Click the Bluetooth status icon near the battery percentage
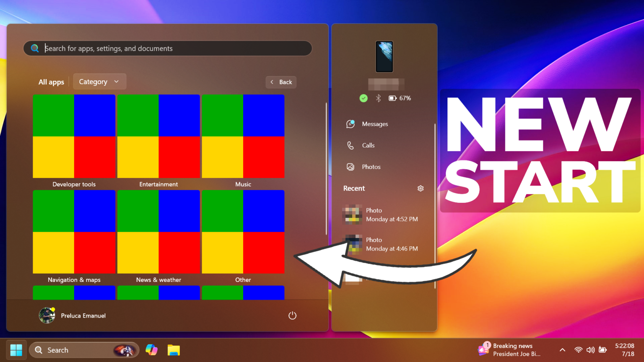The height and width of the screenshot is (362, 644). click(378, 98)
